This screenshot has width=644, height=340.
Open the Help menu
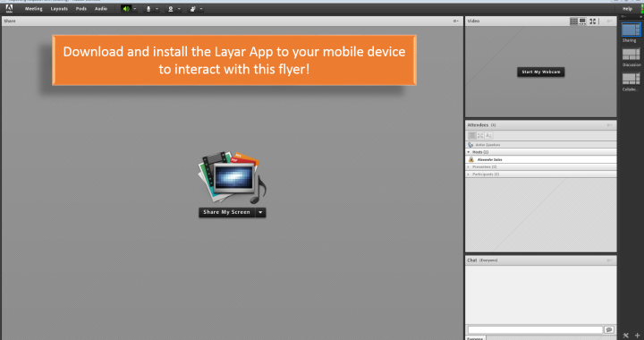pos(627,9)
